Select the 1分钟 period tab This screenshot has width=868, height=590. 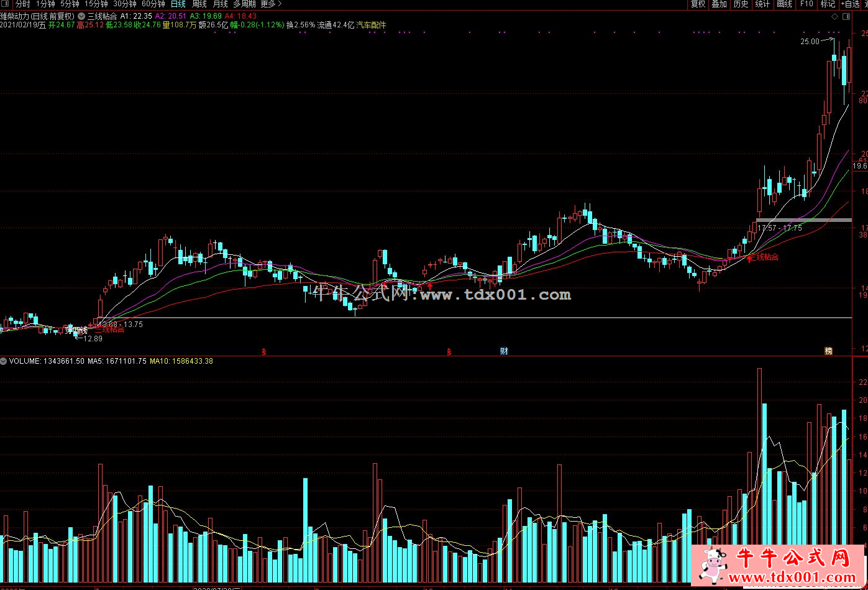point(45,4)
